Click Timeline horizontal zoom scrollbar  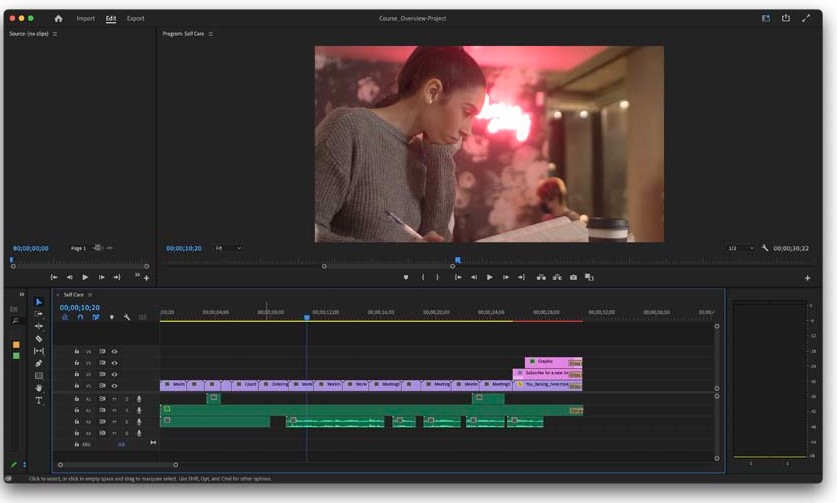point(118,465)
